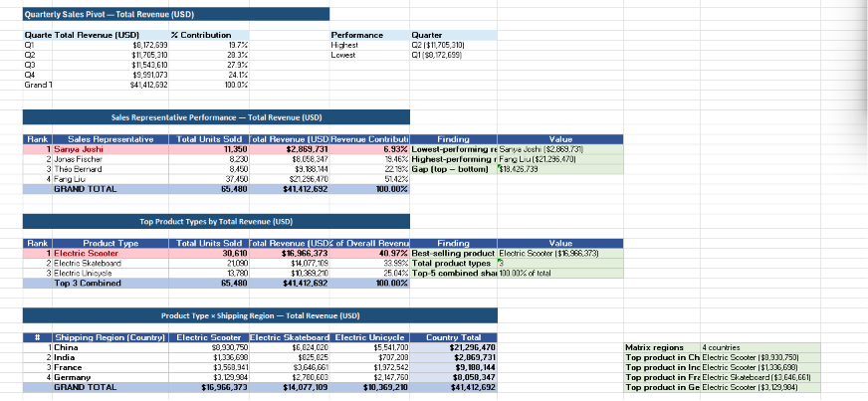Select the 'Electric Scooter ($16,966,373)' value cell
The height and width of the screenshot is (401, 868).
point(560,254)
